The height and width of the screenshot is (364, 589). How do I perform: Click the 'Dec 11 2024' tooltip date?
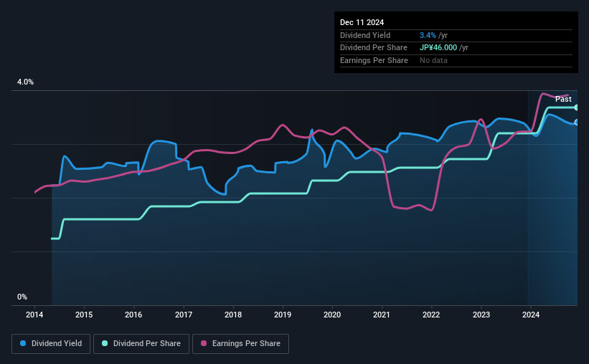(x=362, y=22)
